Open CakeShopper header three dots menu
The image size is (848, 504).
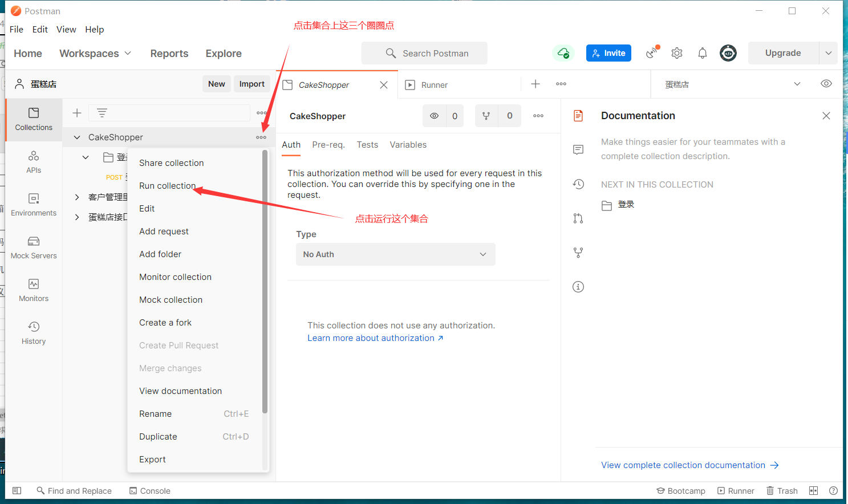point(538,116)
